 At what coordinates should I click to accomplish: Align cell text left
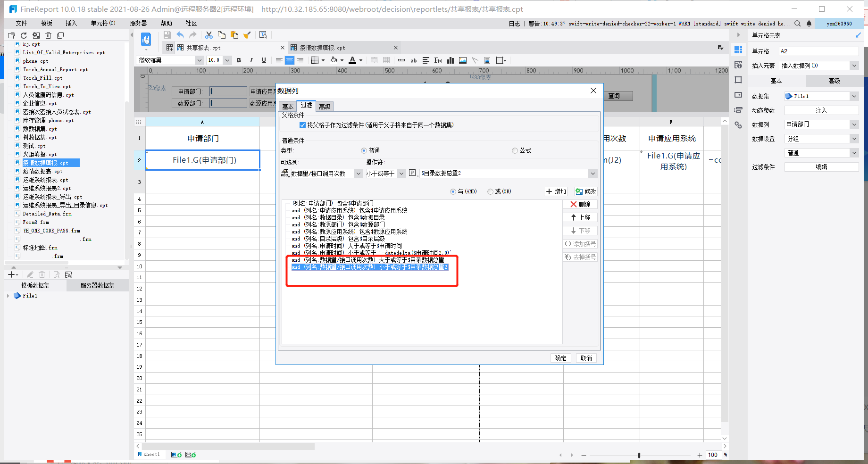[279, 60]
